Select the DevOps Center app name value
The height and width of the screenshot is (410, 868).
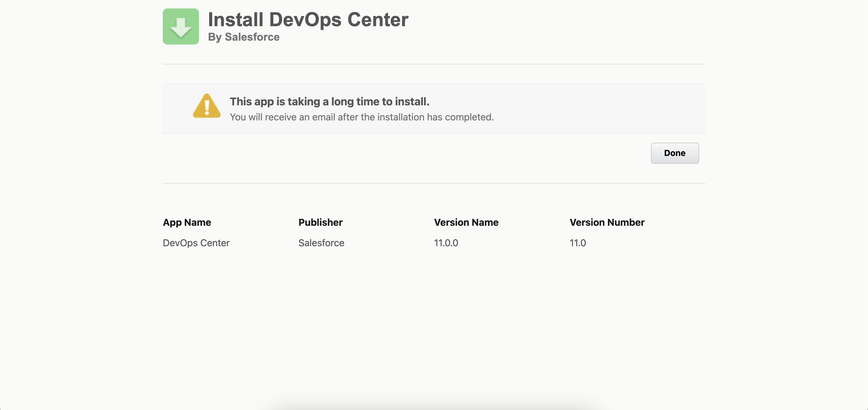[x=196, y=243]
